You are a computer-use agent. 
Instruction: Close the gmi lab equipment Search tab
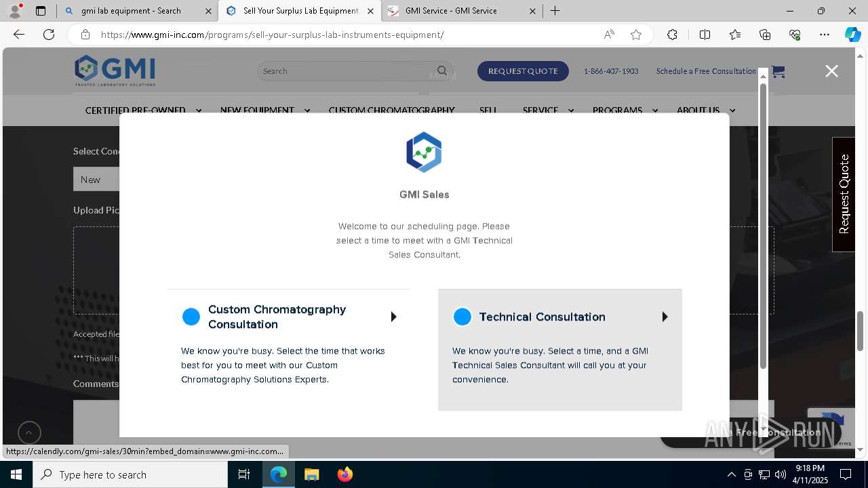(208, 11)
